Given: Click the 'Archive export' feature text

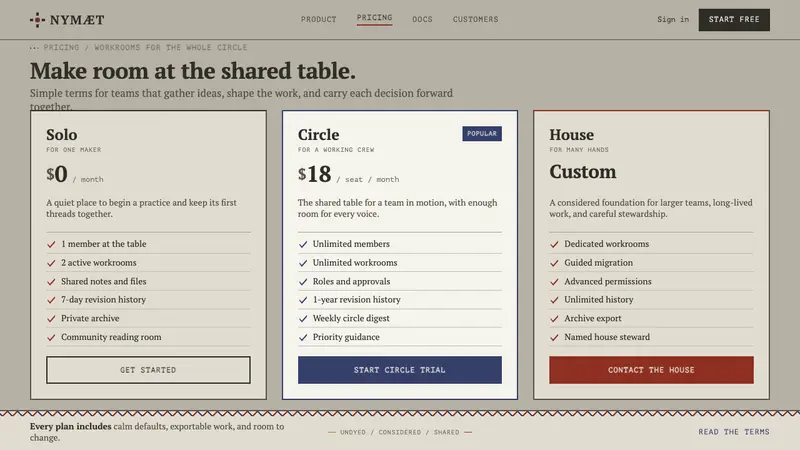Looking at the screenshot, I should (593, 318).
